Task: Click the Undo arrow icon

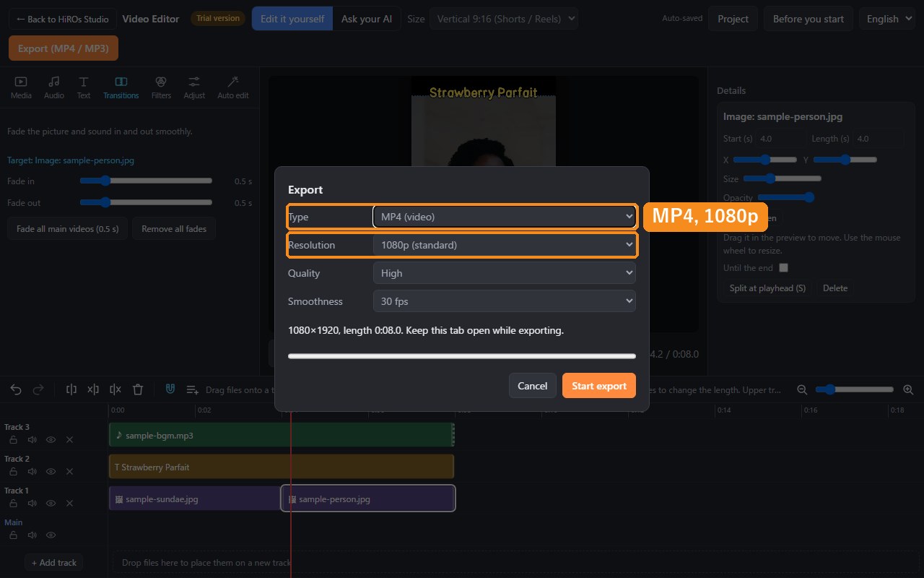Action: [x=16, y=389]
